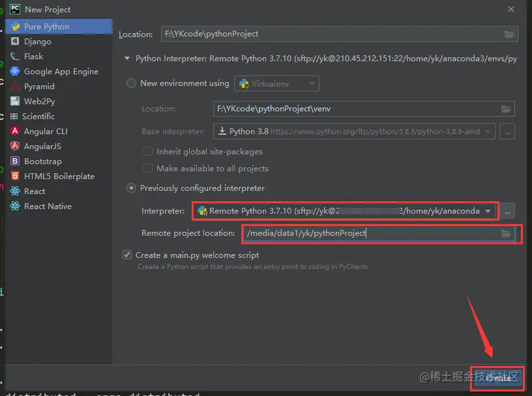
Task: Pick the AngularJS icon
Action: (x=15, y=146)
